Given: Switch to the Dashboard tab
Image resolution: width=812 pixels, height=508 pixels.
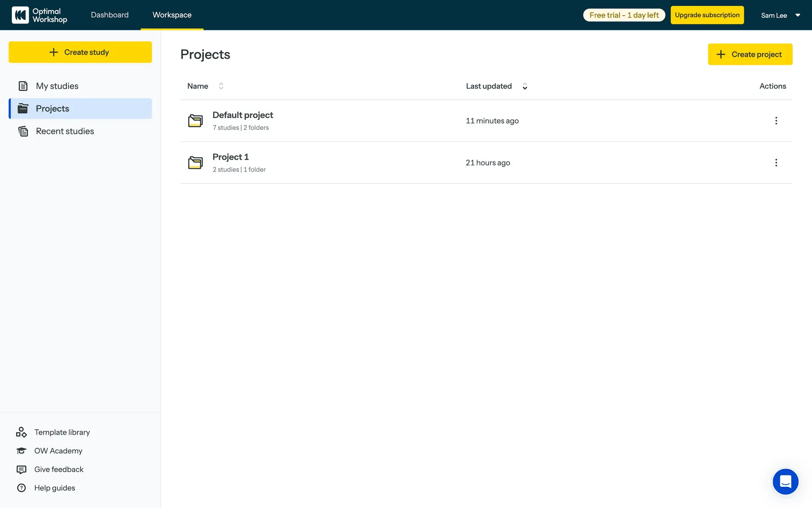Looking at the screenshot, I should [x=110, y=15].
